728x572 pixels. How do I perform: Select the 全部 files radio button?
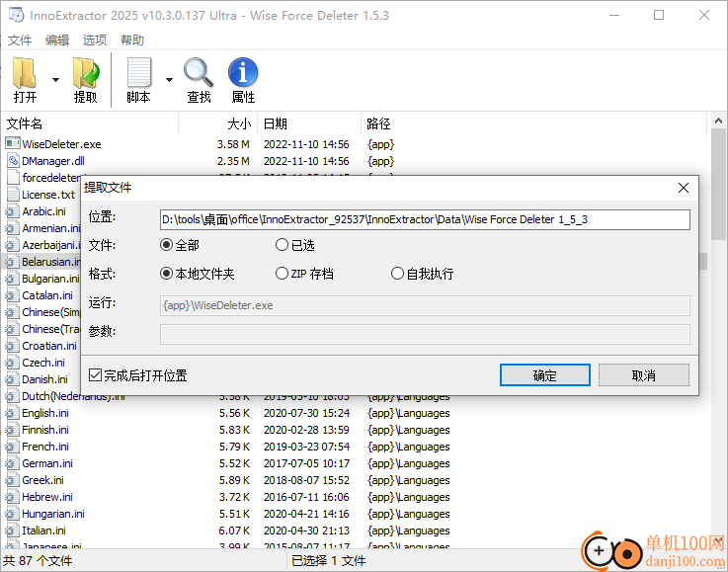[166, 245]
